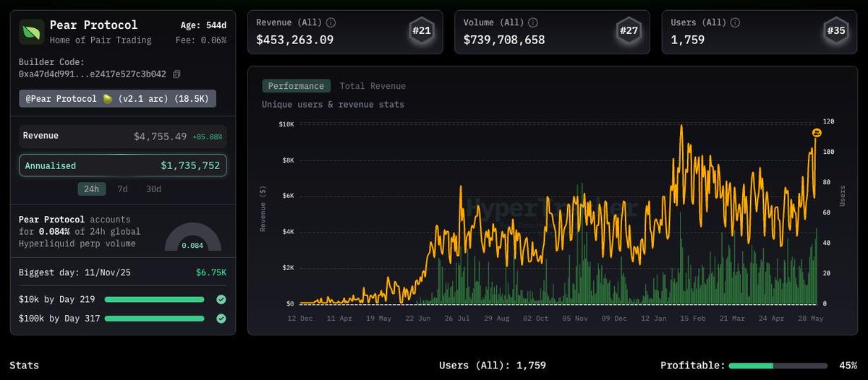Open the @Pear Protocol (v2.1 arc) profile button
This screenshot has height=380, width=868.
click(x=117, y=99)
